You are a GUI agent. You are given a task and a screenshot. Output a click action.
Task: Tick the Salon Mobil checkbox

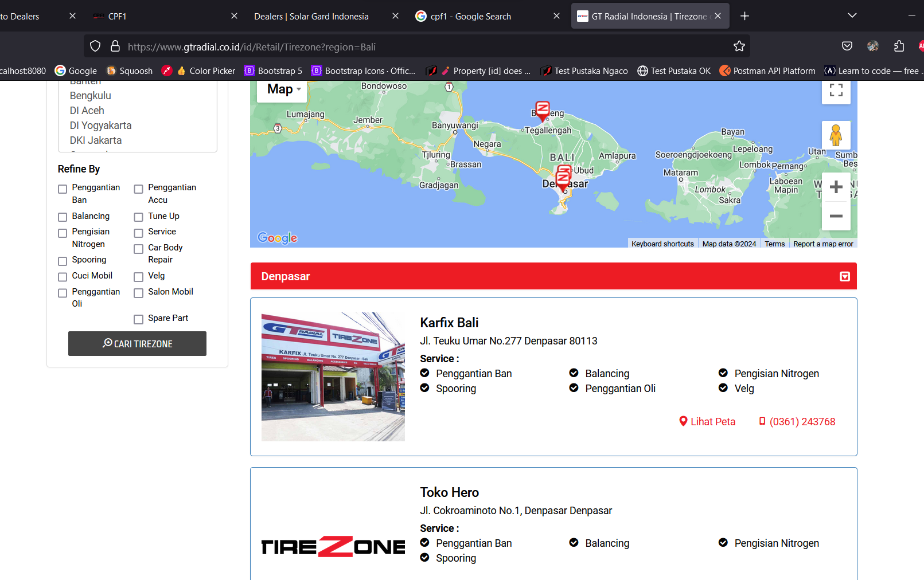tap(139, 293)
